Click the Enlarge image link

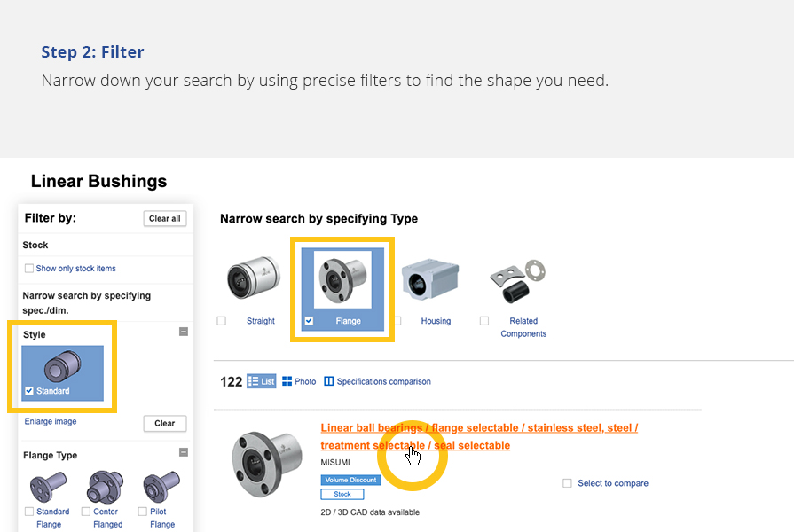tap(51, 421)
